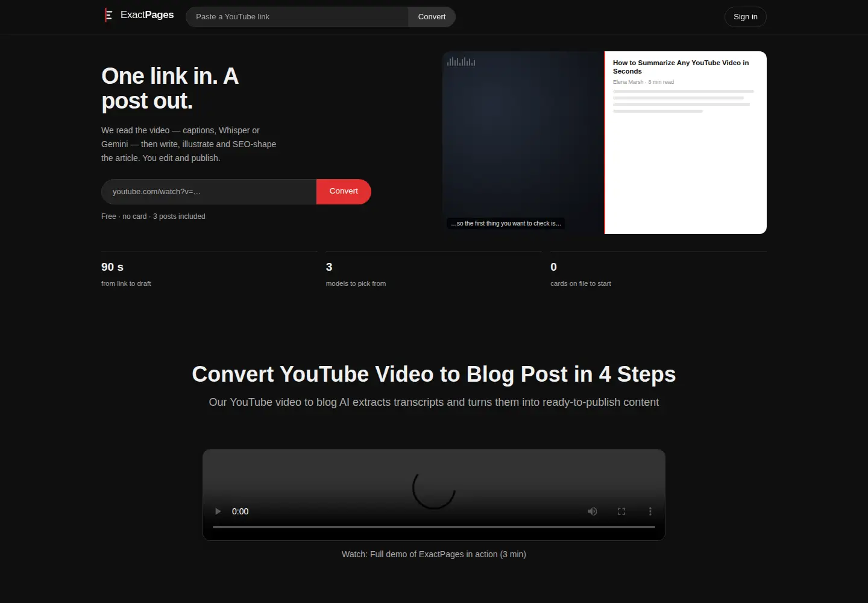Screen dimensions: 868x603
Task: Open the ExactPages home link text
Action: click(147, 15)
